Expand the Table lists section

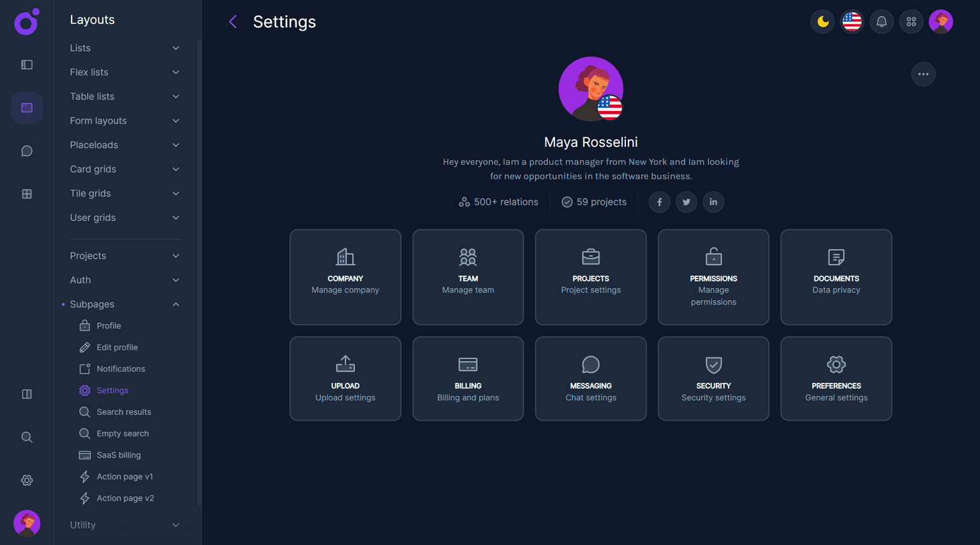pyautogui.click(x=124, y=96)
